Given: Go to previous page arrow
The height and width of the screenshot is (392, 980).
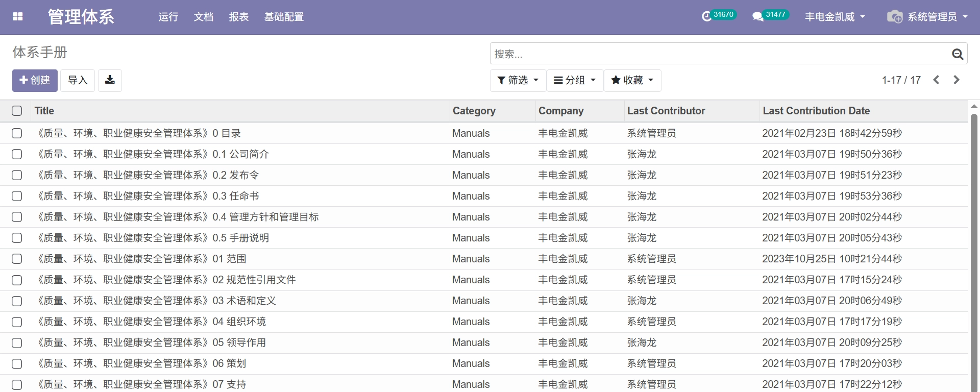Looking at the screenshot, I should click(936, 80).
